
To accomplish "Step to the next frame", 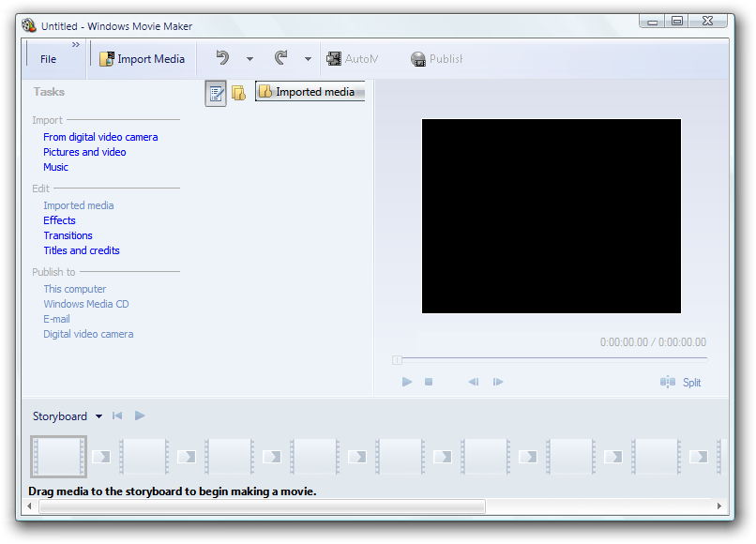I will tap(498, 382).
